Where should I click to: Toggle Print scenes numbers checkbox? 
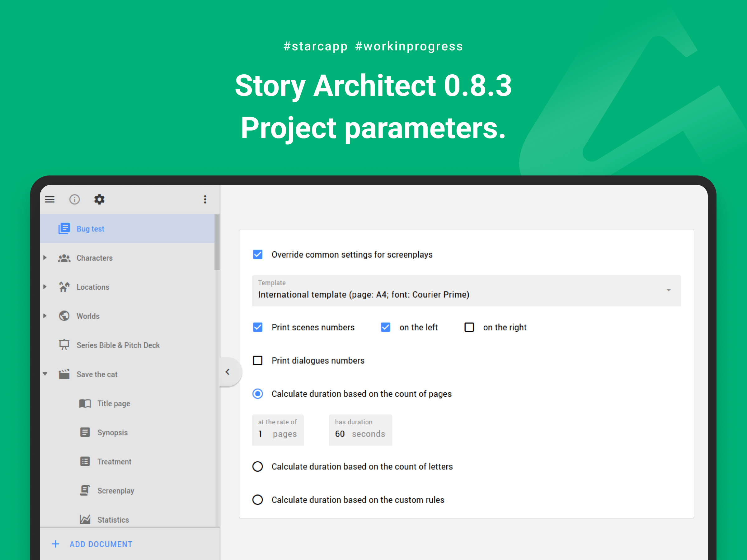tap(258, 327)
